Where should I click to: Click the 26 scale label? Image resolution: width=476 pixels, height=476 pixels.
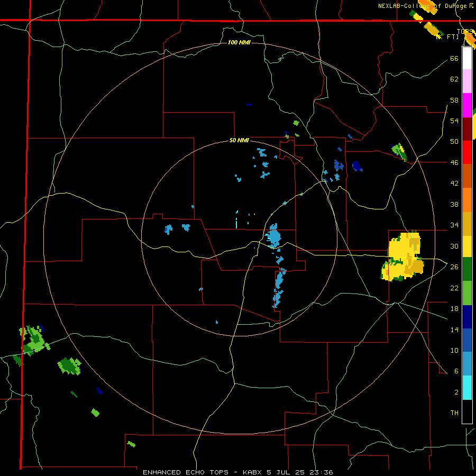coord(454,267)
